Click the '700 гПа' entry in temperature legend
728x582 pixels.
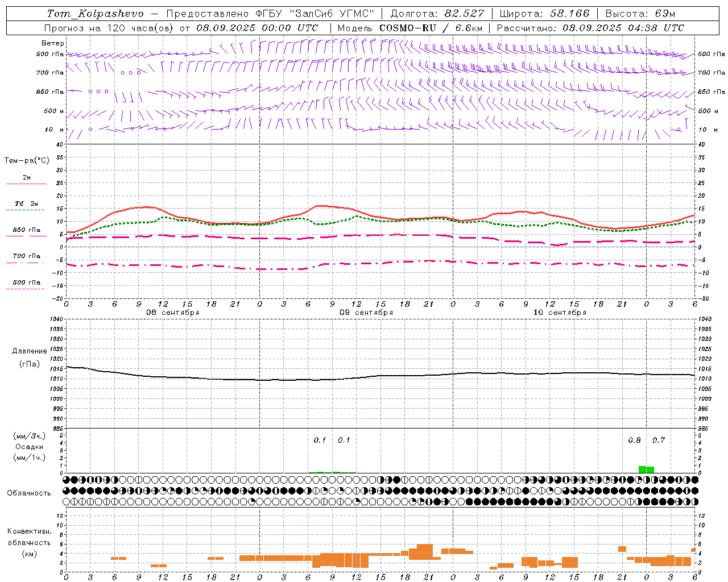coord(27,256)
